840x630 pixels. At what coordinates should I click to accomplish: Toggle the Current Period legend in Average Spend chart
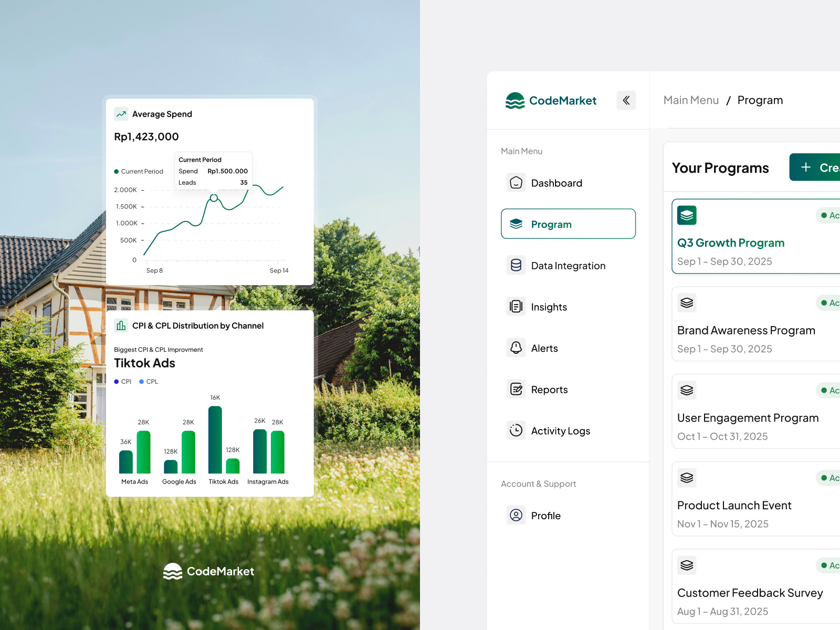click(x=116, y=171)
